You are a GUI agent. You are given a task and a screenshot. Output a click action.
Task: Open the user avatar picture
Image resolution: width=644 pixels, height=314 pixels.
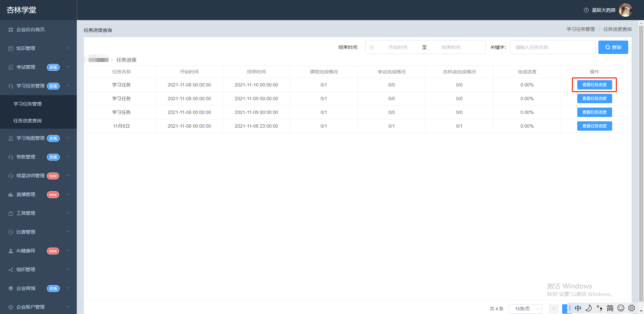[x=625, y=10]
